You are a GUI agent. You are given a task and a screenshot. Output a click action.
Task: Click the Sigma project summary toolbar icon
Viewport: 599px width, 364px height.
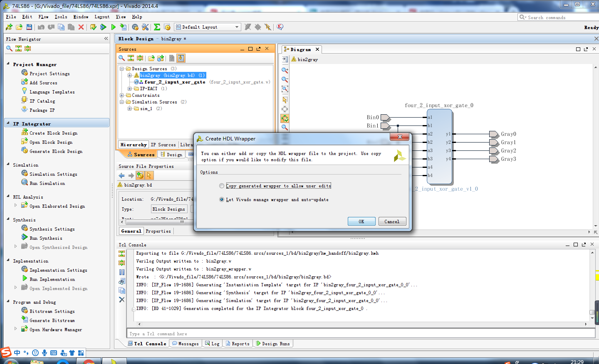(157, 27)
